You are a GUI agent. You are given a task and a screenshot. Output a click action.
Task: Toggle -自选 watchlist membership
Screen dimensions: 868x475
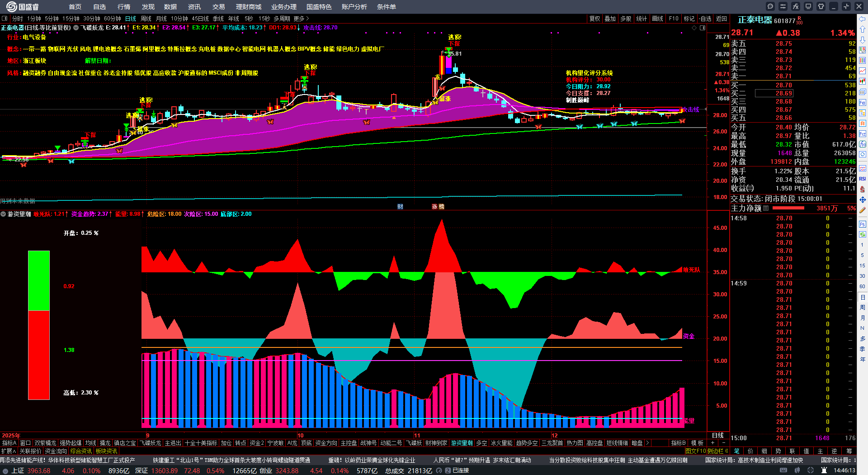[705, 19]
